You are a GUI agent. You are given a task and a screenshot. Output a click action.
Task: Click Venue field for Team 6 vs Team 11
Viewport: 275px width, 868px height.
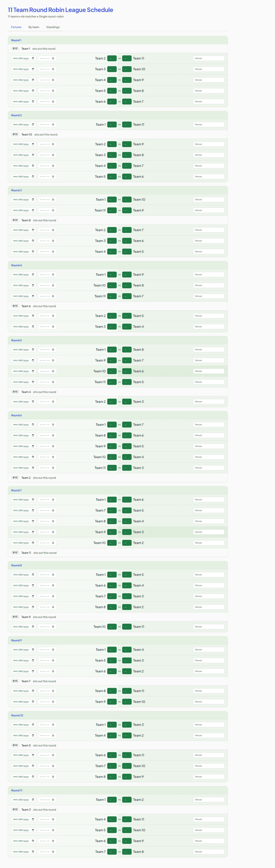tap(209, 755)
